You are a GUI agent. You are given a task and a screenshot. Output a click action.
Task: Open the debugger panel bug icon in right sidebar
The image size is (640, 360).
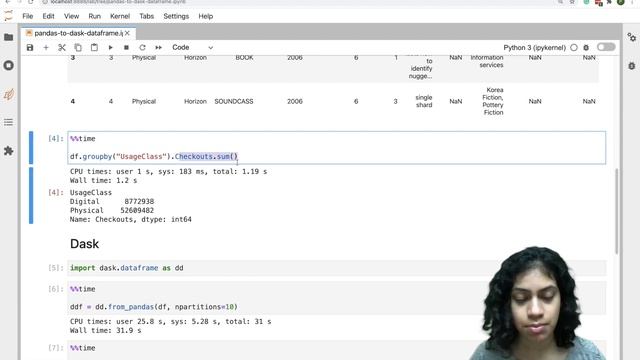pos(631,66)
